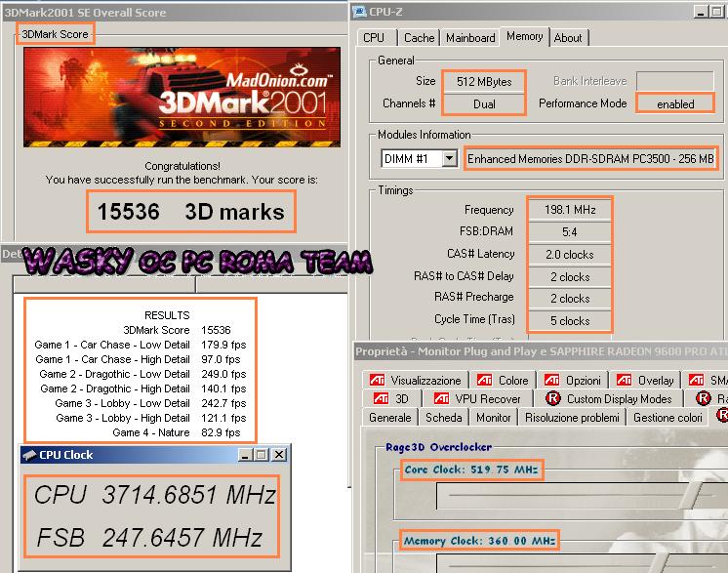Select the Scheda tab in Proprietà
728x573 pixels.
443,418
